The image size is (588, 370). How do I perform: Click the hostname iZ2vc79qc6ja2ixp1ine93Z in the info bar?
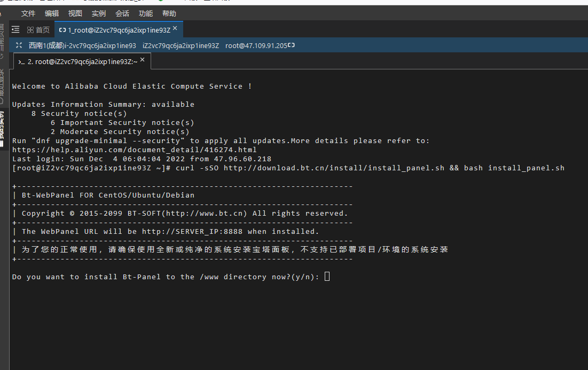(x=181, y=46)
